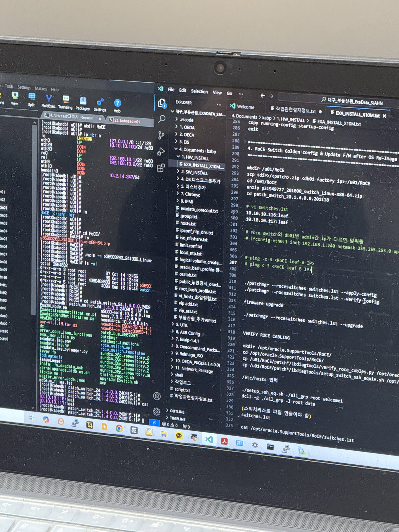Screen dimensions: 399x532
Task: Close the EXA_INSTALL_X10M.txt editor tab
Action: [384, 116]
